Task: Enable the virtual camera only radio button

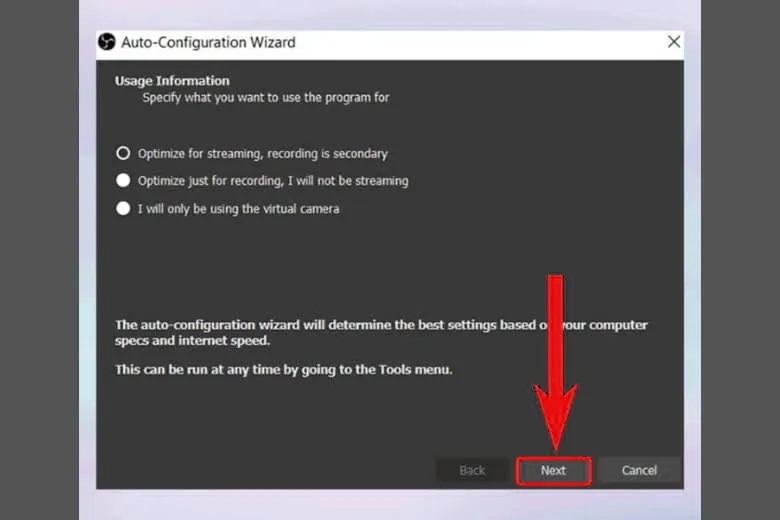Action: click(x=123, y=209)
